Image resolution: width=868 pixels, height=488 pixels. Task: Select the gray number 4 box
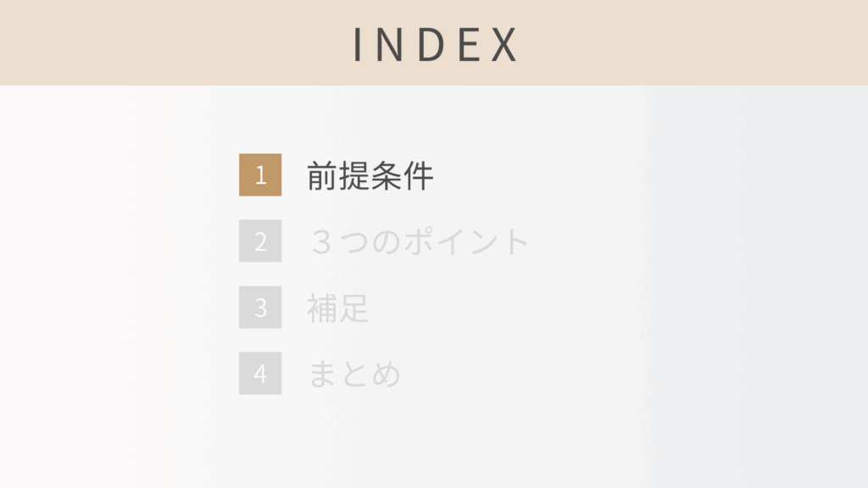click(x=260, y=374)
